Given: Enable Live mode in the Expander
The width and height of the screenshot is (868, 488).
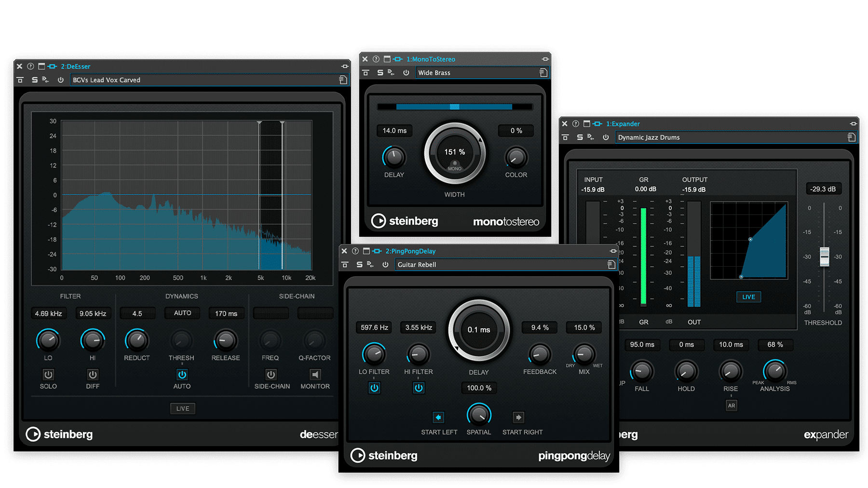Looking at the screenshot, I should coord(748,297).
